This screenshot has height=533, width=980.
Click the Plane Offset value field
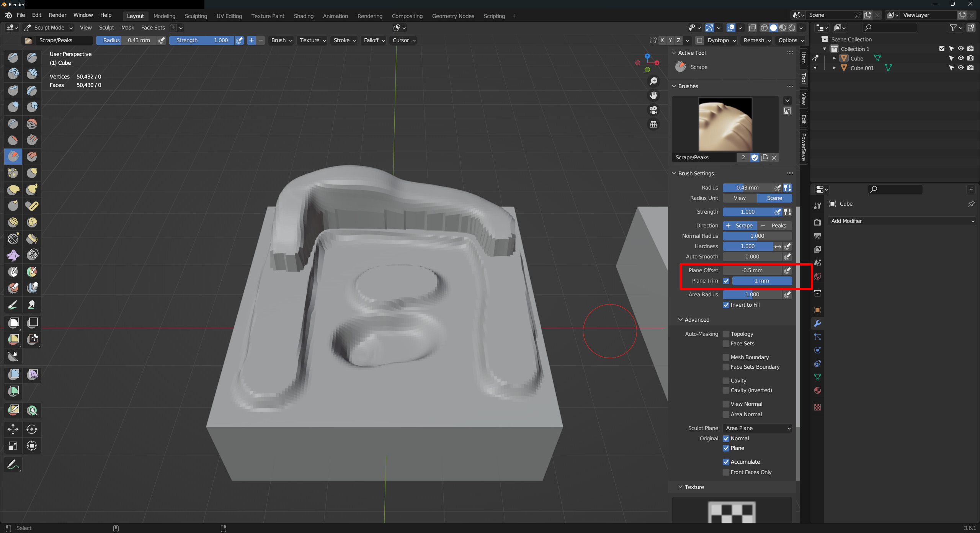752,270
